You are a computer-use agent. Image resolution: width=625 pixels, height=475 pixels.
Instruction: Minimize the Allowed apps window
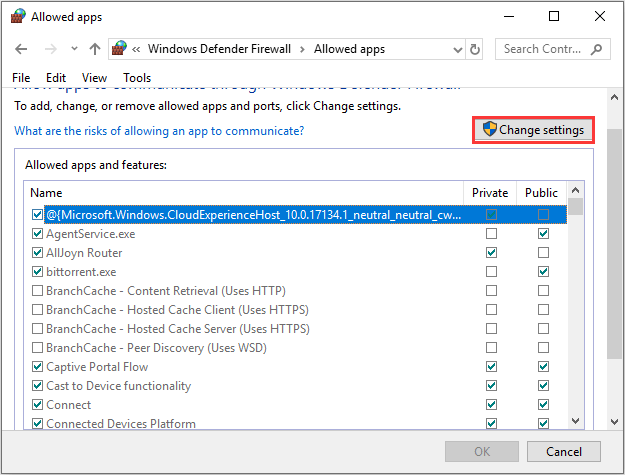pos(509,16)
